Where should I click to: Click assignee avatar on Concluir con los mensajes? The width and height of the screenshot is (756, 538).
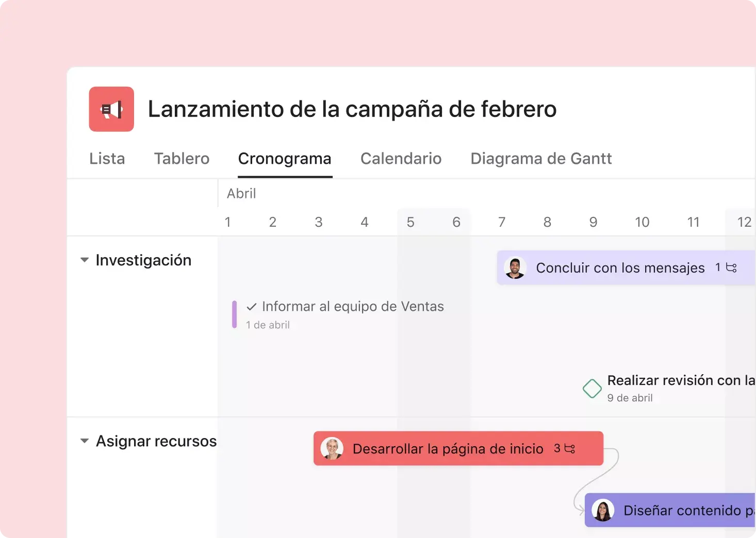coord(515,268)
